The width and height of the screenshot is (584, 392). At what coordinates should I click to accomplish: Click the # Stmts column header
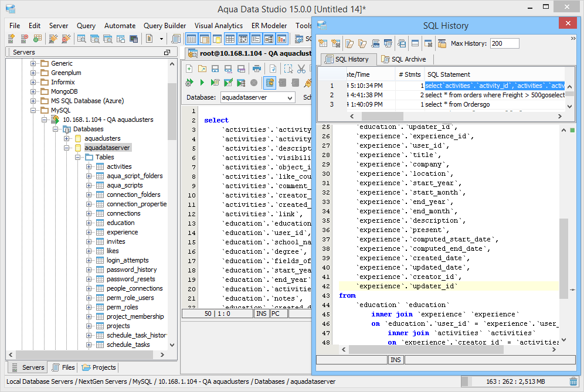409,74
